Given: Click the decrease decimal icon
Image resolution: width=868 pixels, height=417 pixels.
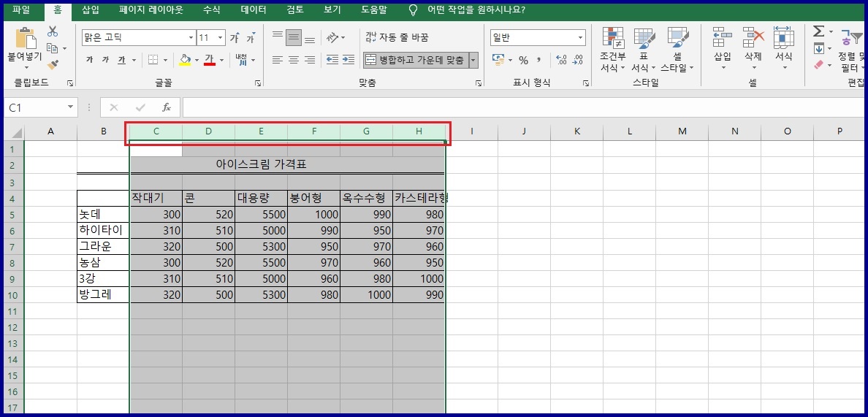Looking at the screenshot, I should [x=577, y=60].
